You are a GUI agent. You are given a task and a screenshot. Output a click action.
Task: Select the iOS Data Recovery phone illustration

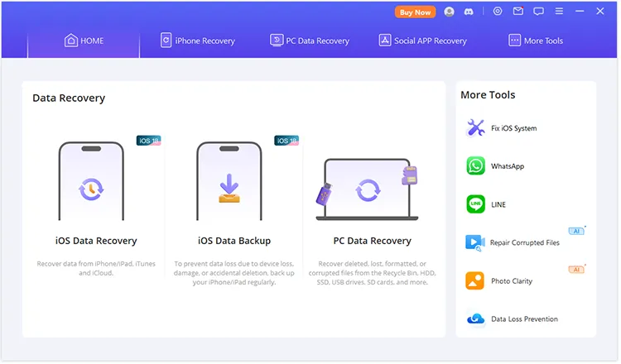(91, 181)
